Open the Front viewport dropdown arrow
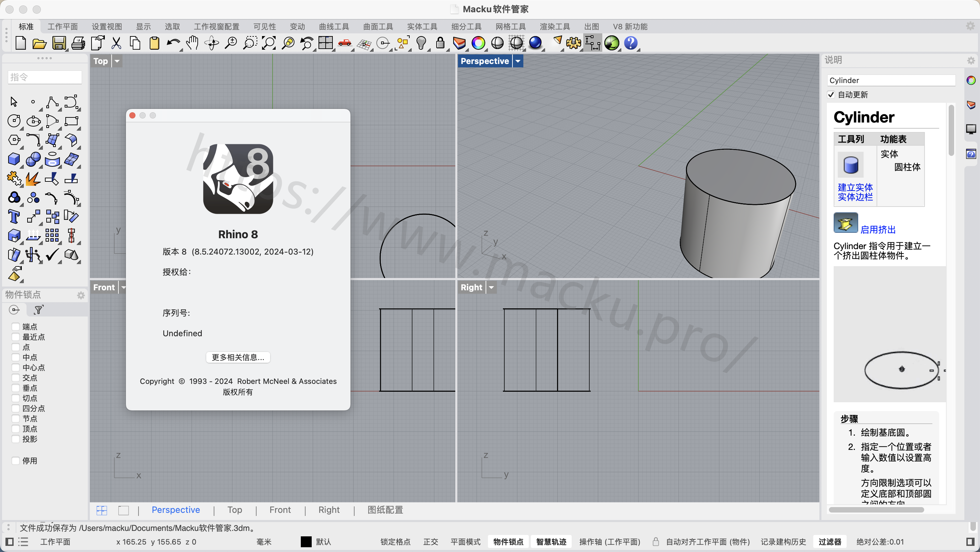The height and width of the screenshot is (552, 980). tap(123, 287)
